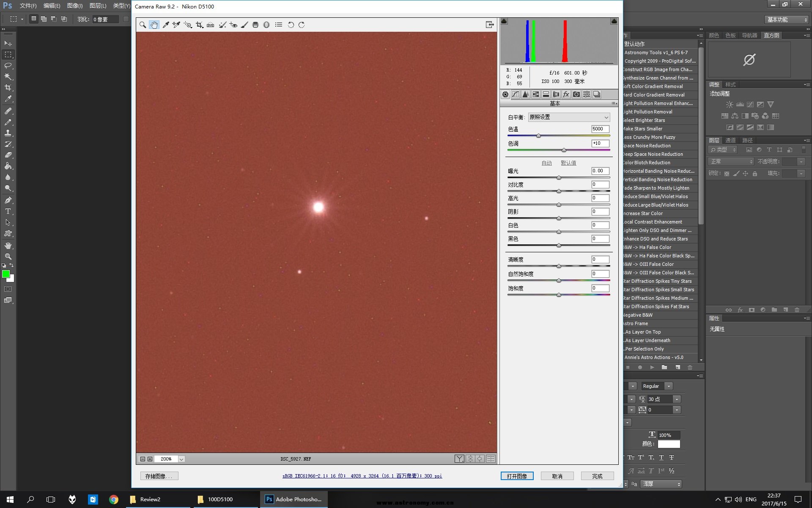Switch to the 样式 tab
This screenshot has width=812, height=508.
tap(730, 85)
